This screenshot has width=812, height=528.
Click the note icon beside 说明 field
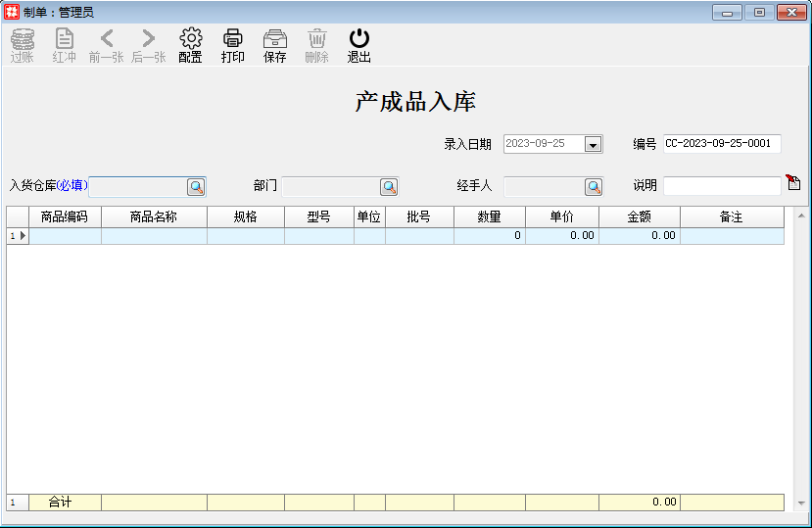[793, 183]
